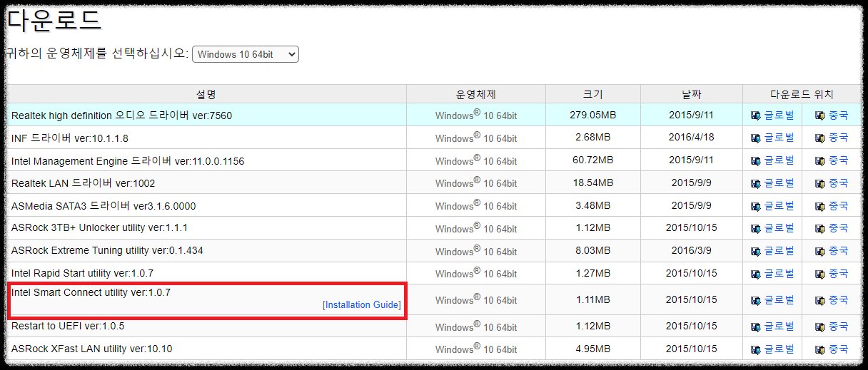The image size is (868, 370).
Task: Select the text 'ASMedia SATA3 드라이버 ver3.1.6.0000'
Action: point(104,206)
